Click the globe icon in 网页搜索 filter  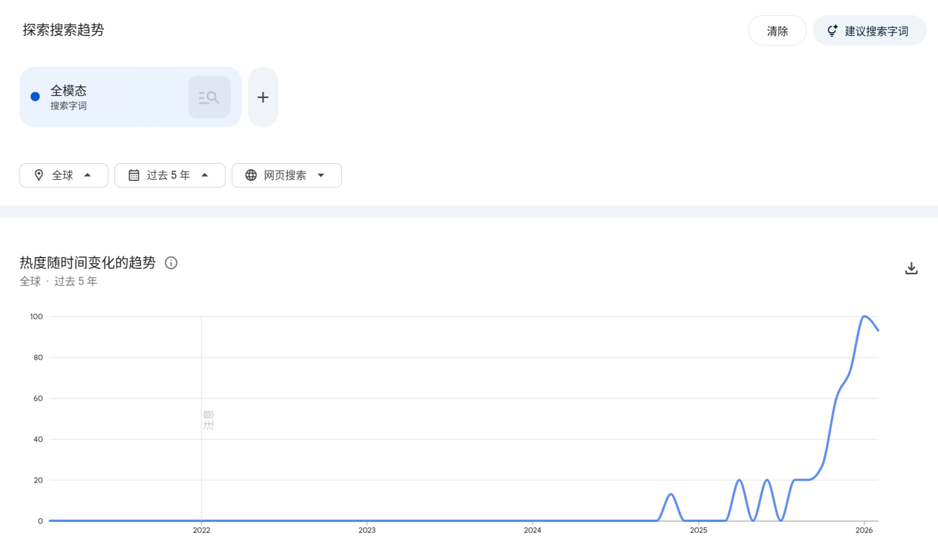pos(251,175)
